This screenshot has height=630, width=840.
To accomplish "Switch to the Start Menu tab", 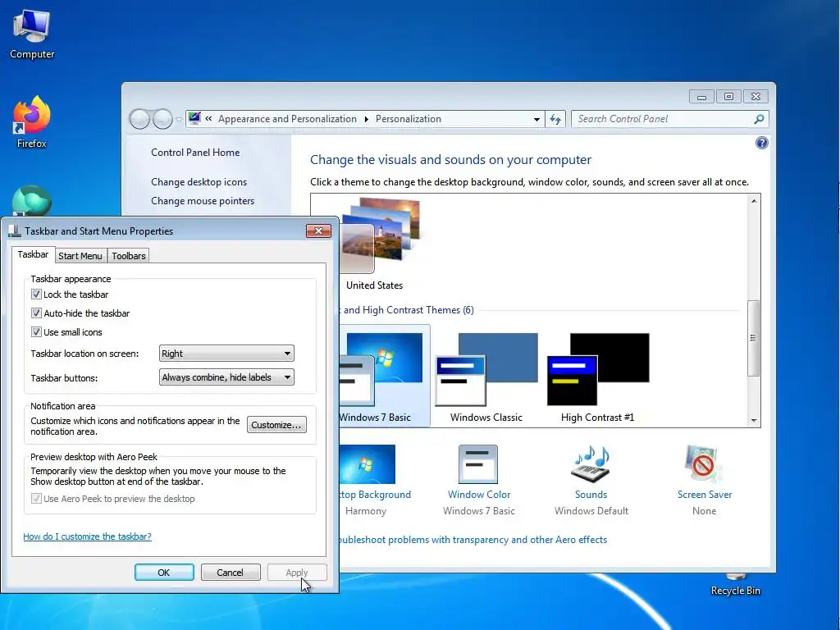I will [x=80, y=256].
